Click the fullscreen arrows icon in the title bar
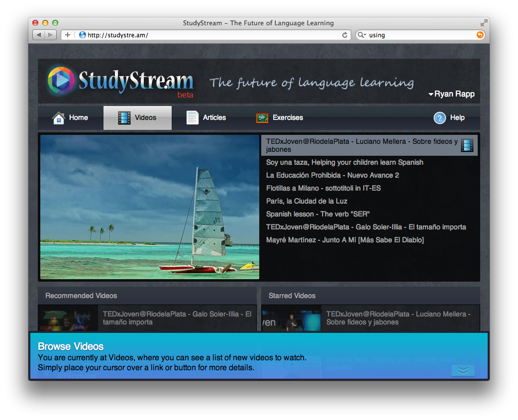518x420 pixels. click(x=484, y=23)
